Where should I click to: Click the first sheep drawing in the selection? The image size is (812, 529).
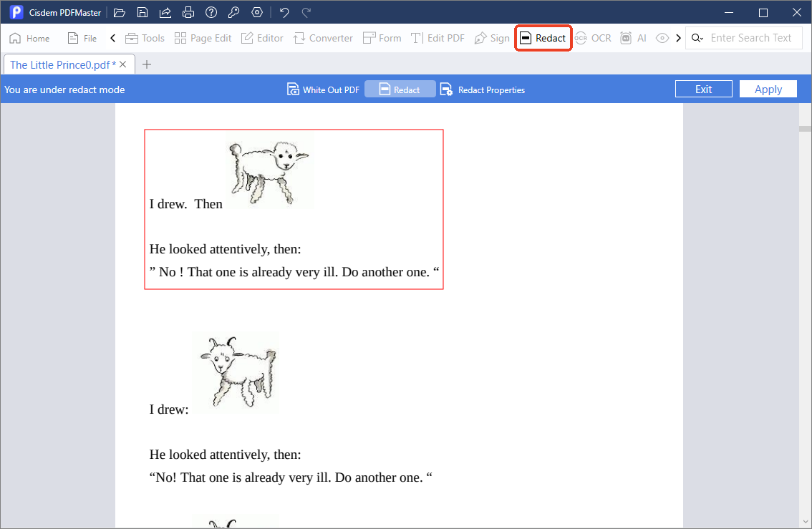pyautogui.click(x=269, y=171)
